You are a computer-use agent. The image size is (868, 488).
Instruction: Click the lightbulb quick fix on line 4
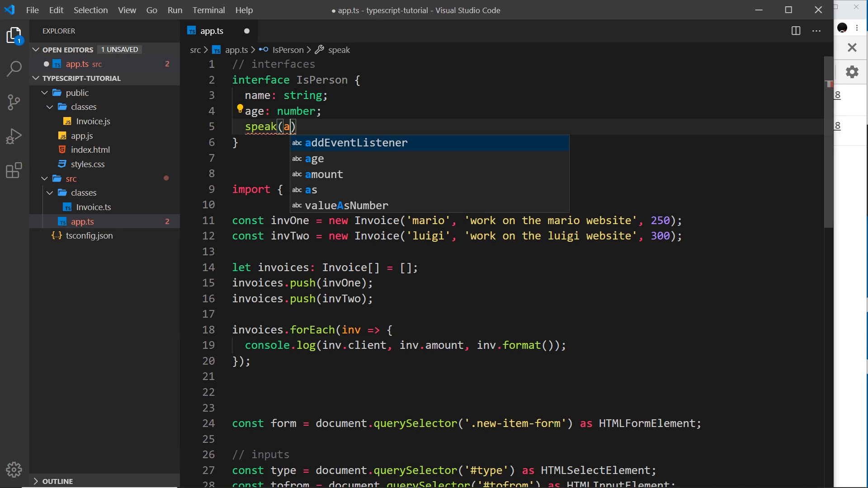click(240, 109)
